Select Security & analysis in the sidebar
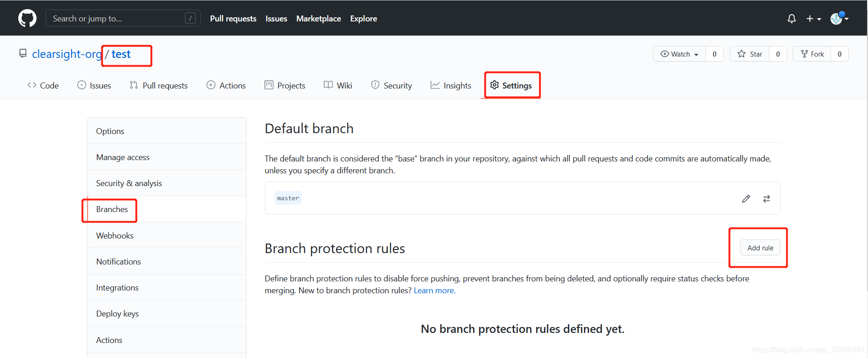The image size is (868, 358). 167,183
